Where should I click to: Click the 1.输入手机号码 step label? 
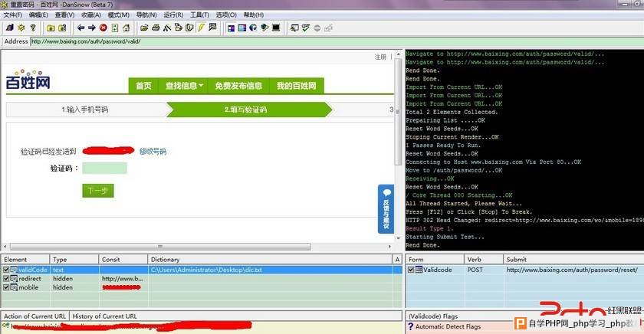(x=85, y=110)
